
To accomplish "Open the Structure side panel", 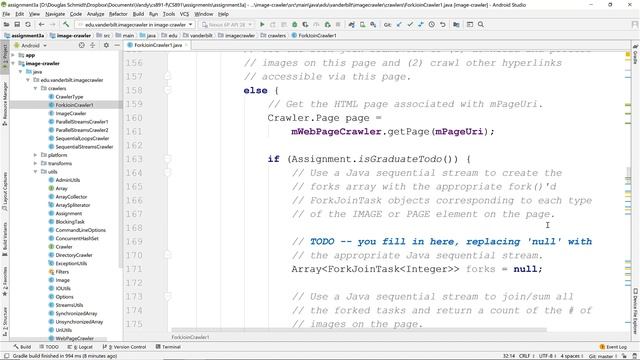I will pyautogui.click(x=4, y=322).
